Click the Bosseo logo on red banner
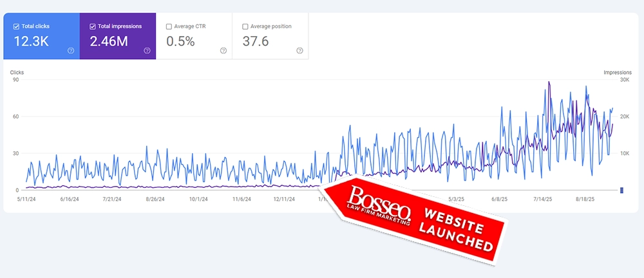The image size is (644, 278). [379, 201]
